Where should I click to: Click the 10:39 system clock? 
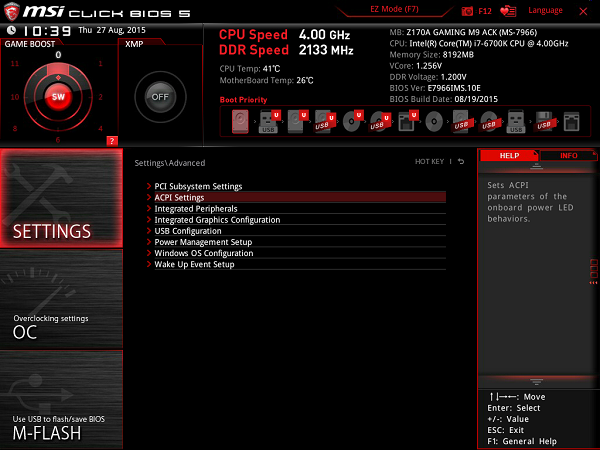47,31
